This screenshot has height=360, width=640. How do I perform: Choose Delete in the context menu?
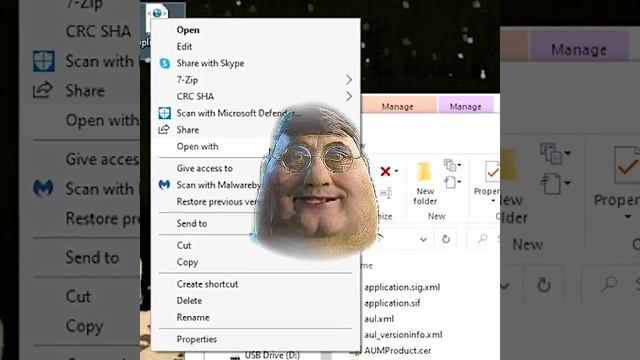tap(189, 301)
